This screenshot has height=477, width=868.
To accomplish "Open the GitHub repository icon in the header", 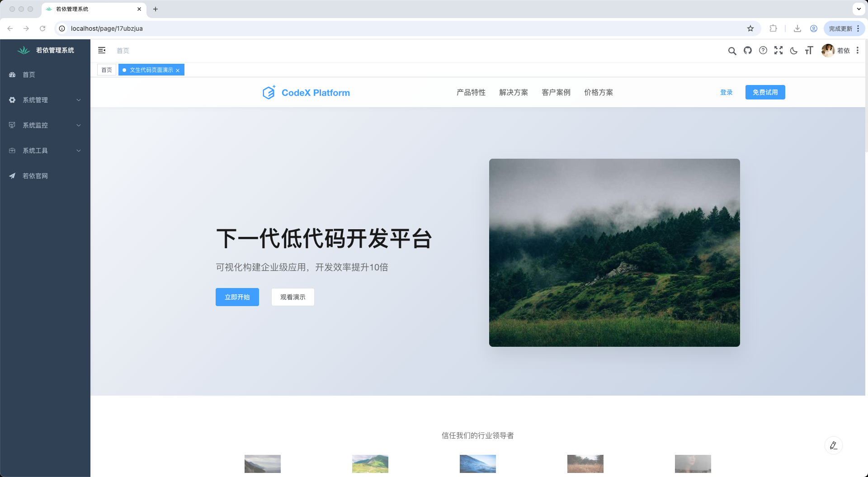I will pos(748,51).
